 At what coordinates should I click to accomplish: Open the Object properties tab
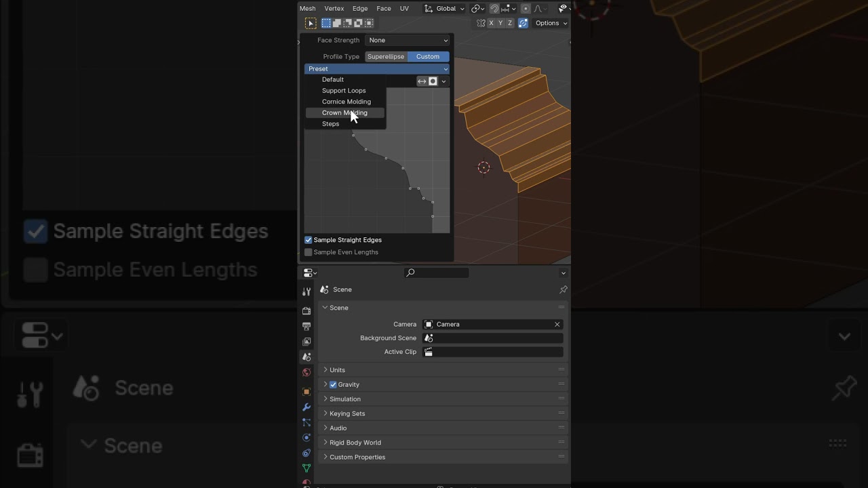[x=307, y=392]
